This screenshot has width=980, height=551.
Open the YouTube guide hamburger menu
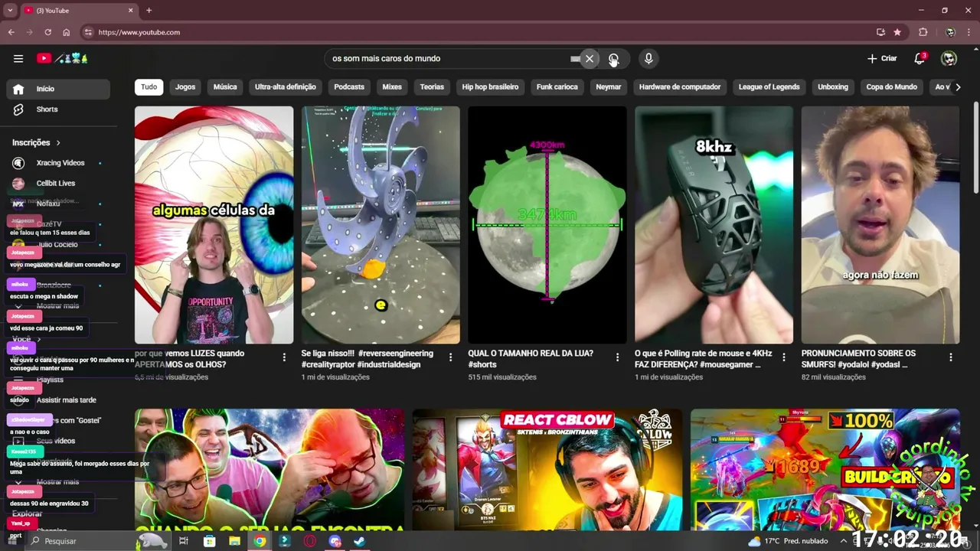[x=18, y=58]
